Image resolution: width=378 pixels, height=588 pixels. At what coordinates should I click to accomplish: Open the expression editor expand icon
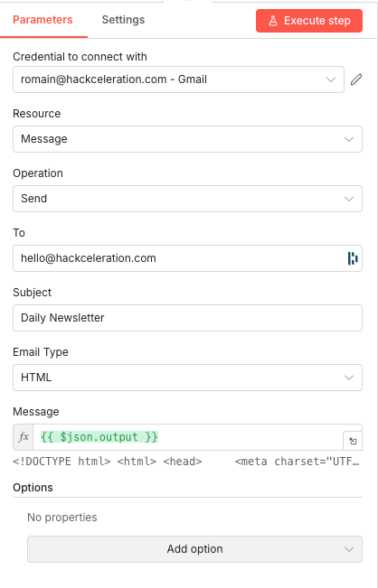353,441
